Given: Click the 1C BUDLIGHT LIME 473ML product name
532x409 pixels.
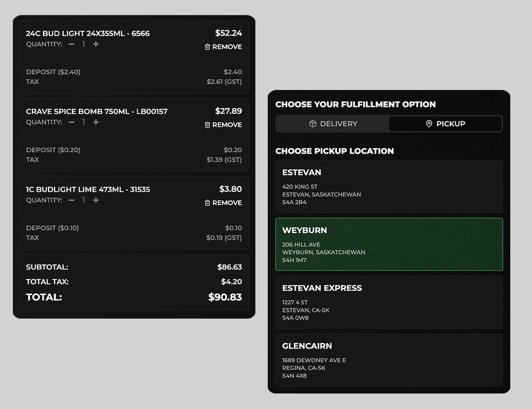Looking at the screenshot, I should (x=88, y=190).
